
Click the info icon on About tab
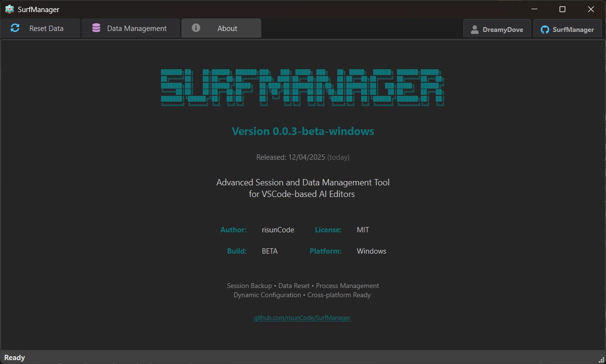(x=196, y=28)
